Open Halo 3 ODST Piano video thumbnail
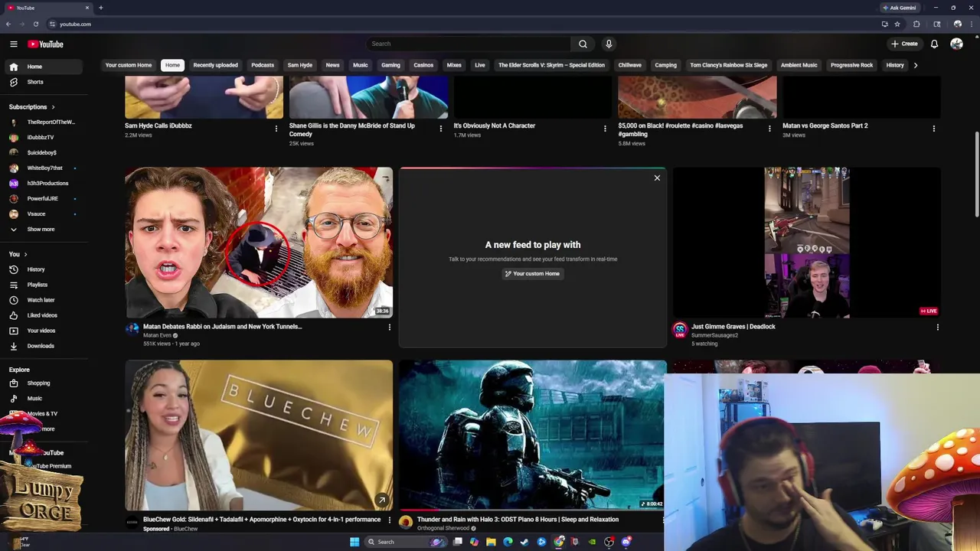 [532, 435]
